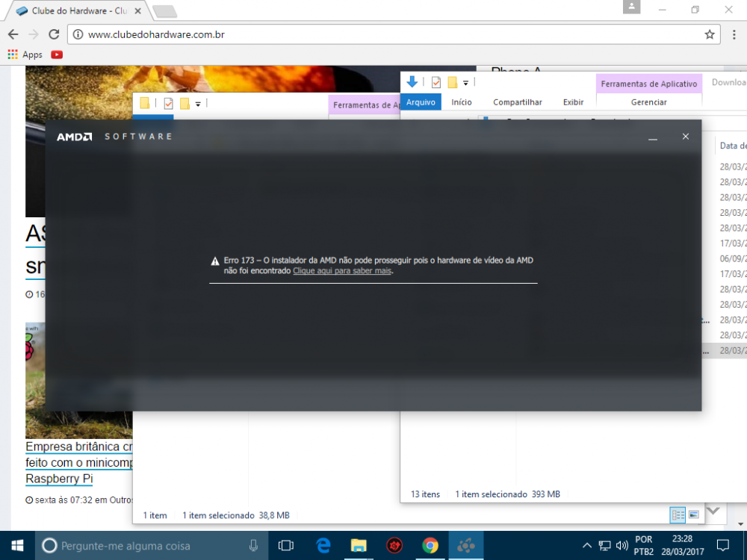Open Google Chrome from taskbar
Screen dimensions: 747x560
[430, 546]
